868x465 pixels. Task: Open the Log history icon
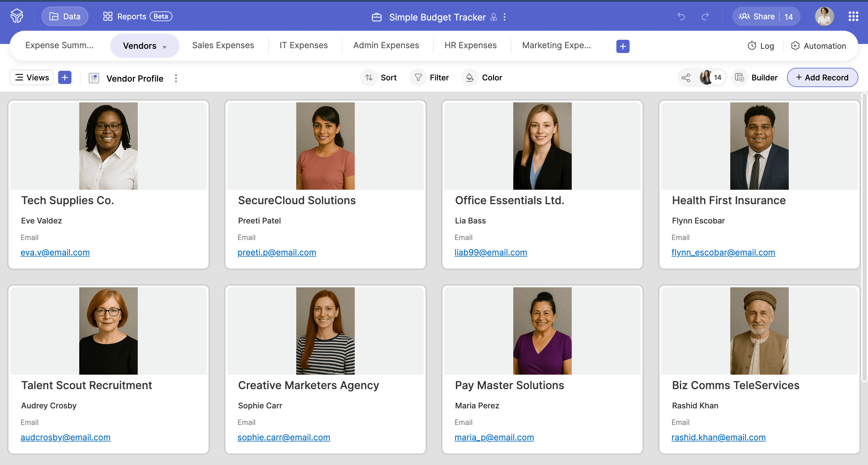pyautogui.click(x=752, y=46)
